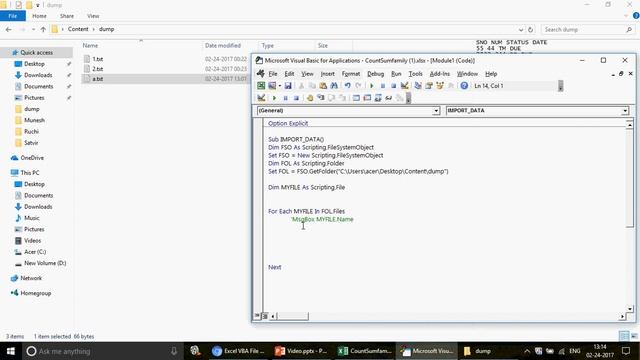The width and height of the screenshot is (640, 360).
Task: Expand the Explorer ribbon chevron
Action: click(x=626, y=16)
